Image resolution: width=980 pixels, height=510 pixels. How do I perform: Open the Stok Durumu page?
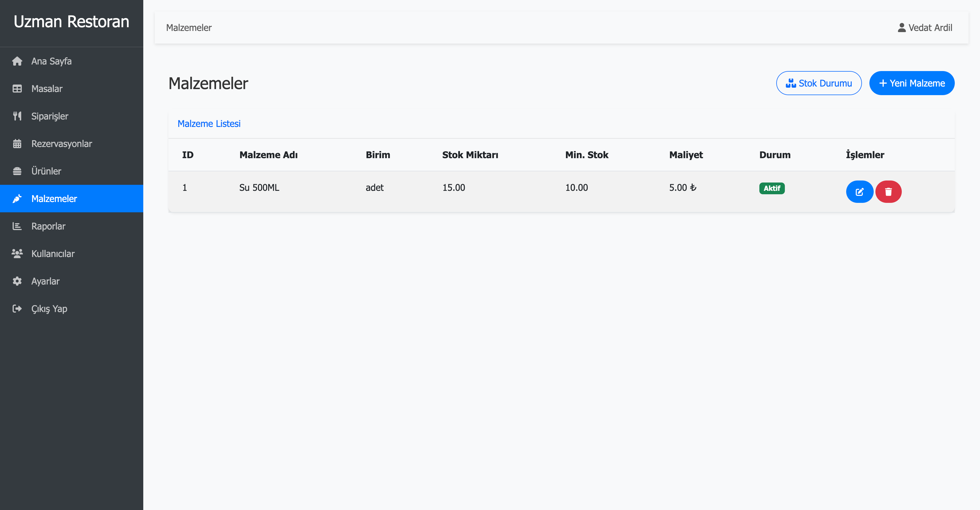pyautogui.click(x=819, y=83)
